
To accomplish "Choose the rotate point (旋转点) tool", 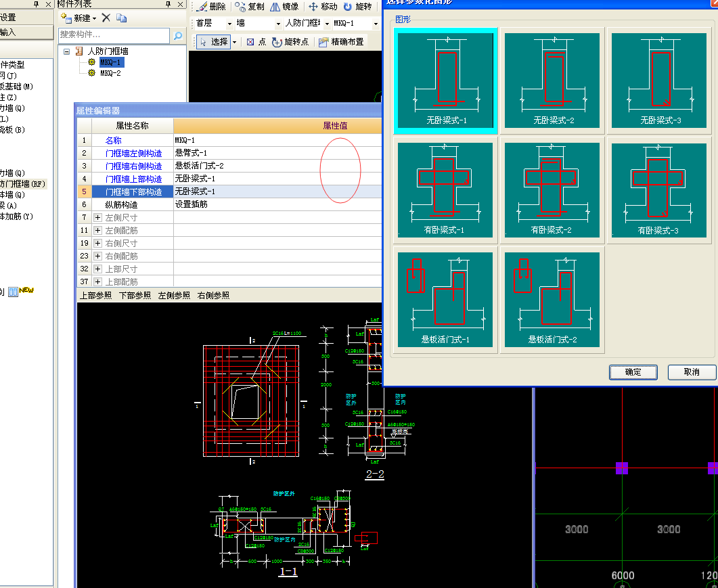I will click(x=290, y=42).
